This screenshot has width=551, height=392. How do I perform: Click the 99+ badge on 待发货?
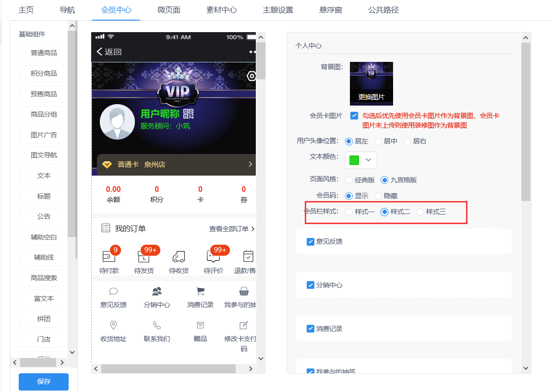click(150, 250)
